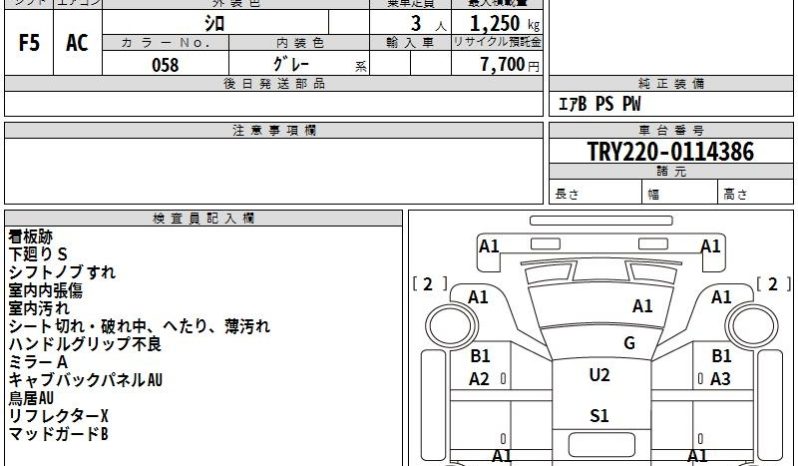The width and height of the screenshot is (798, 466).
Task: Click the F5 shift type cell
Action: click(28, 43)
